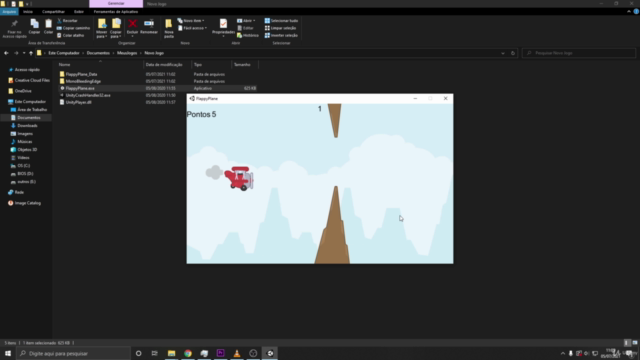This screenshot has height=360, width=640.
Task: Pin folder using Fixar no Acesso rápido
Action: coord(14,28)
